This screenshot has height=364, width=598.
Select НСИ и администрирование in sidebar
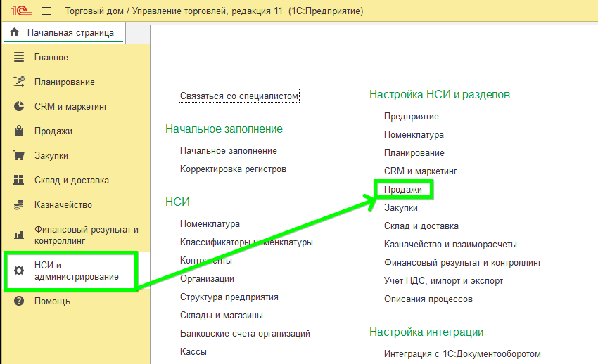click(x=76, y=271)
